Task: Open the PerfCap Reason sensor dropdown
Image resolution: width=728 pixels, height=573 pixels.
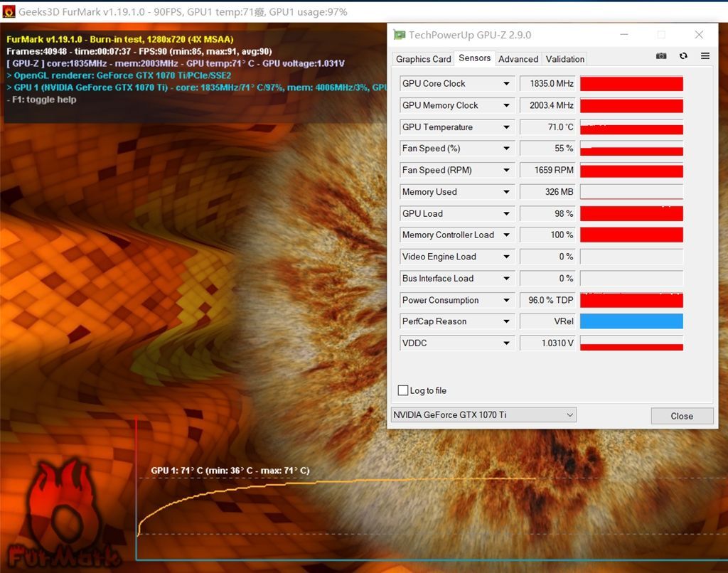Action: click(x=506, y=321)
